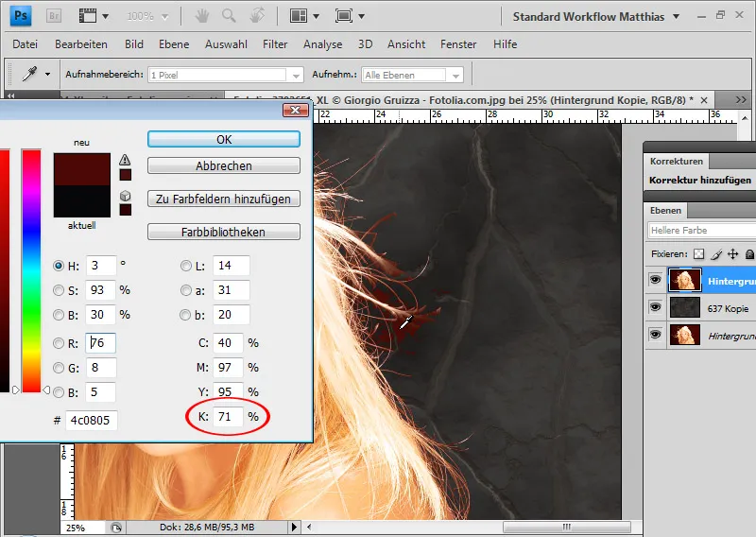Expand the Arrange Documents dropdown arrow
The height and width of the screenshot is (537, 756).
point(317,16)
